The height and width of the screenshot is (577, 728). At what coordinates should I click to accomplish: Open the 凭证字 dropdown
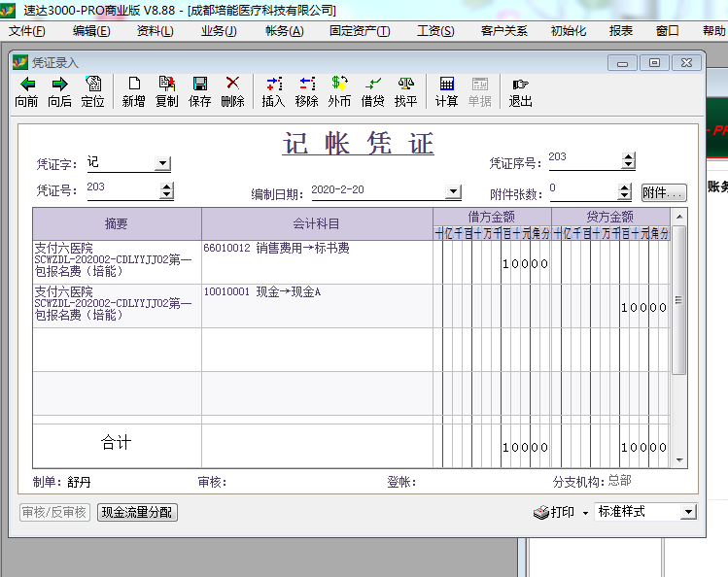[162, 163]
